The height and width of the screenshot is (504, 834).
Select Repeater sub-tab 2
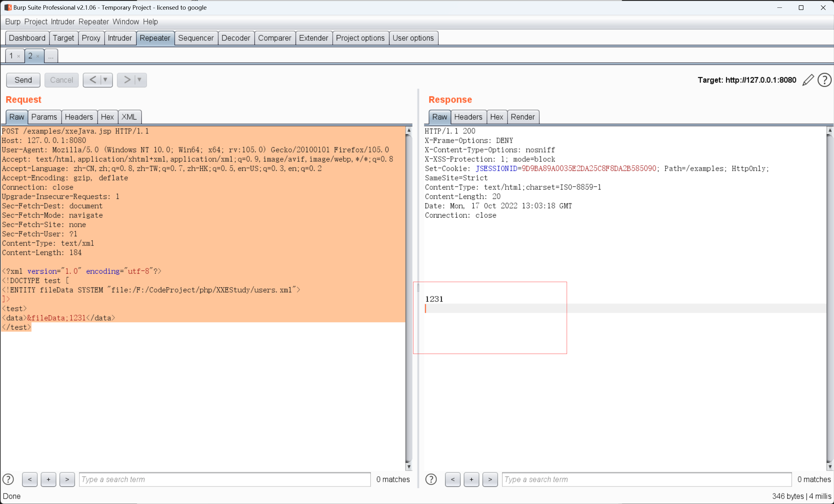pyautogui.click(x=31, y=56)
